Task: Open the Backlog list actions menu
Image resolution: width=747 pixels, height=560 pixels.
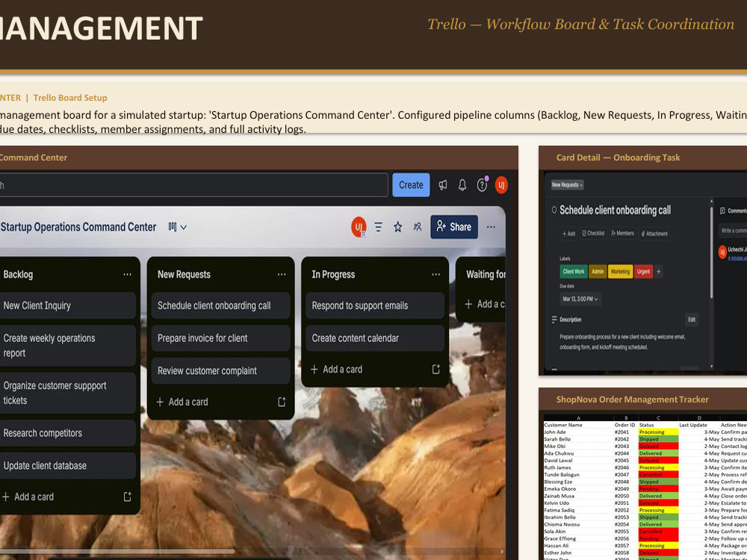Action: [127, 274]
